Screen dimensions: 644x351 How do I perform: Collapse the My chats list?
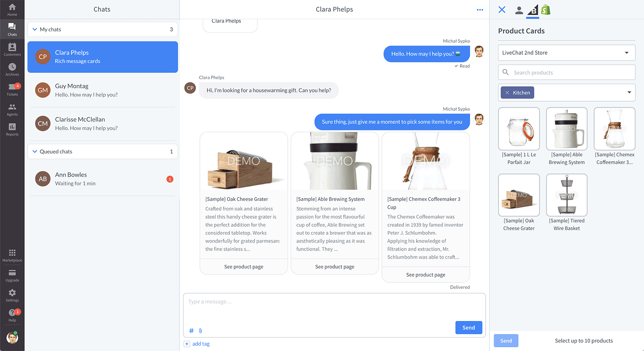pyautogui.click(x=34, y=29)
